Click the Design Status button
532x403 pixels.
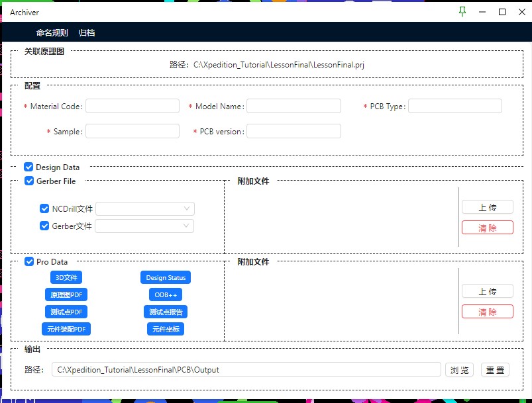coord(165,277)
